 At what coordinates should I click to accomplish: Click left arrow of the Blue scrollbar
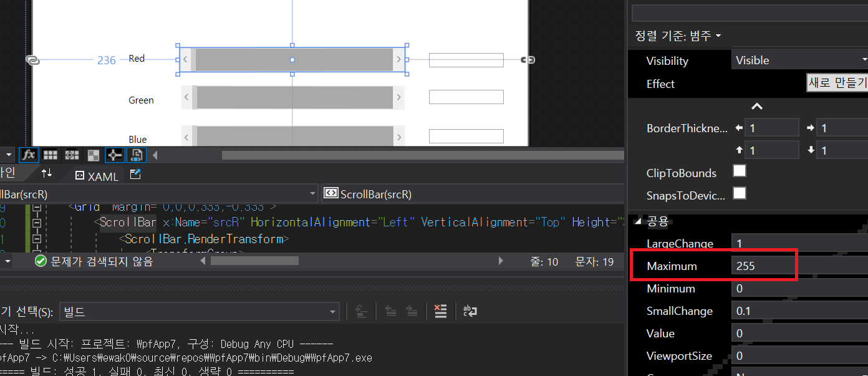point(186,136)
